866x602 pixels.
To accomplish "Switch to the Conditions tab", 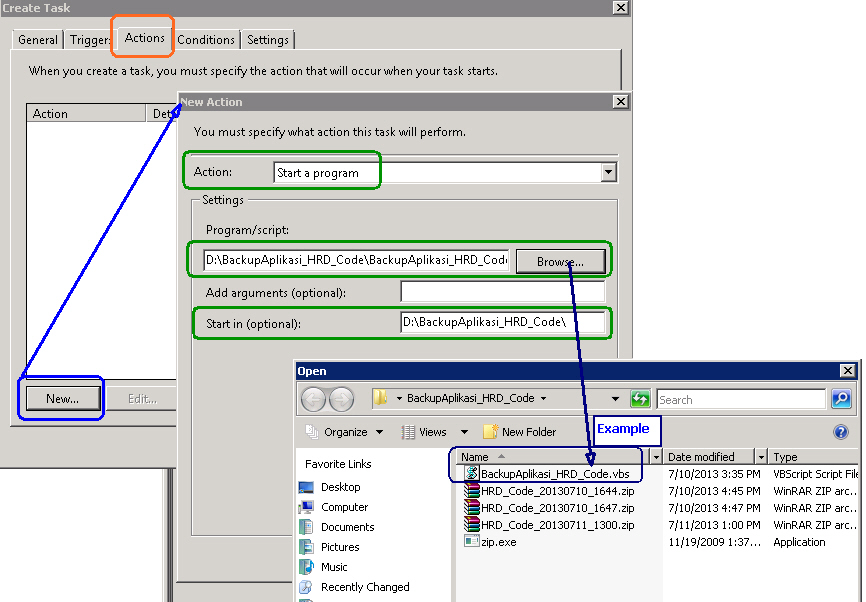I will pos(205,40).
